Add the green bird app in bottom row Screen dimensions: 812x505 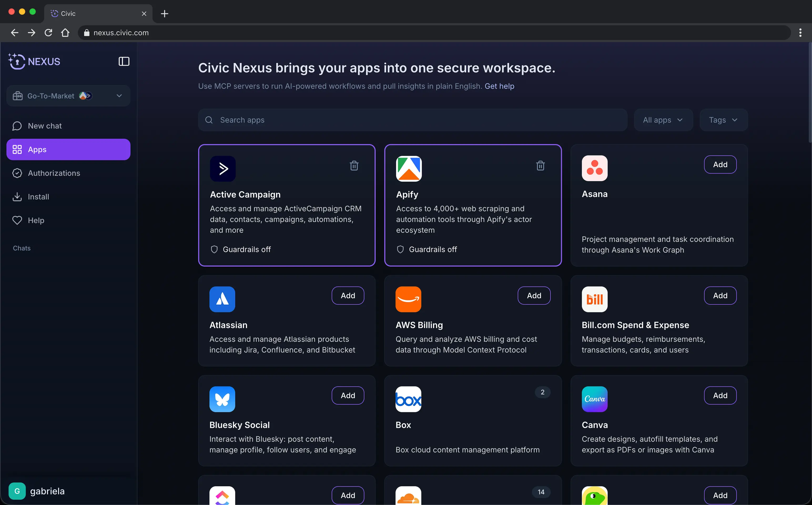(x=720, y=495)
